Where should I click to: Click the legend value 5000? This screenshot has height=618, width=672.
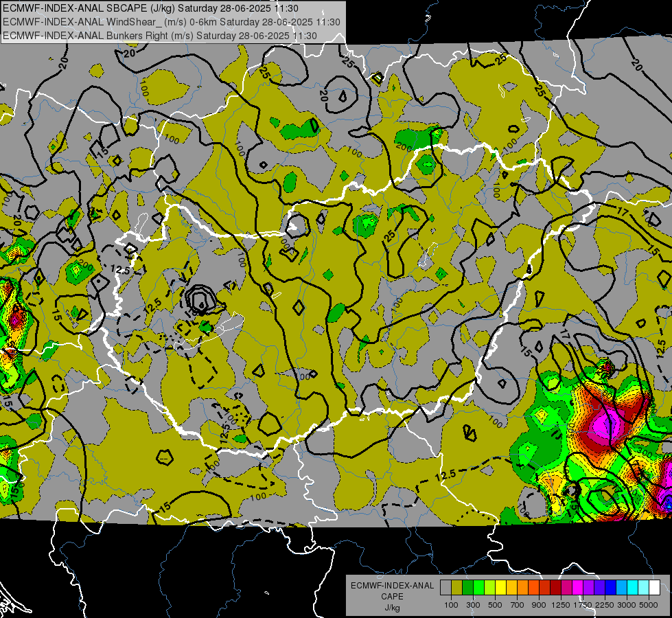649,605
